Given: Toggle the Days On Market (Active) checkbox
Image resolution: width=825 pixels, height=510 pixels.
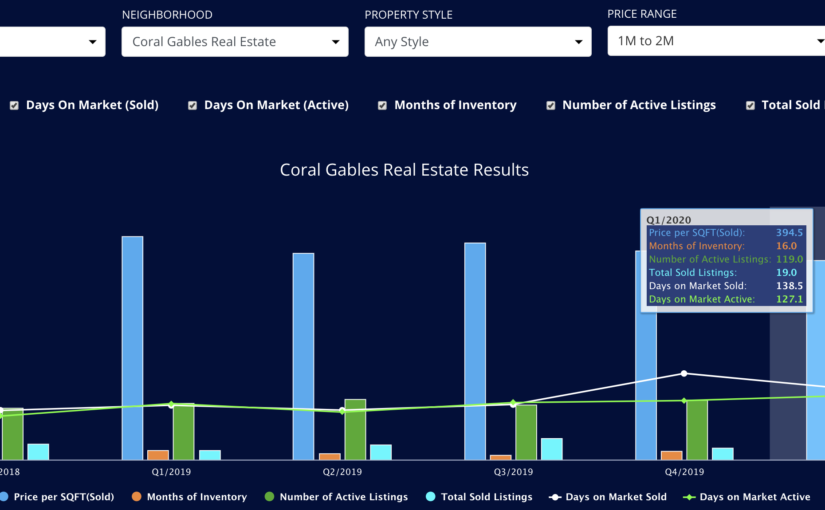Looking at the screenshot, I should (193, 106).
